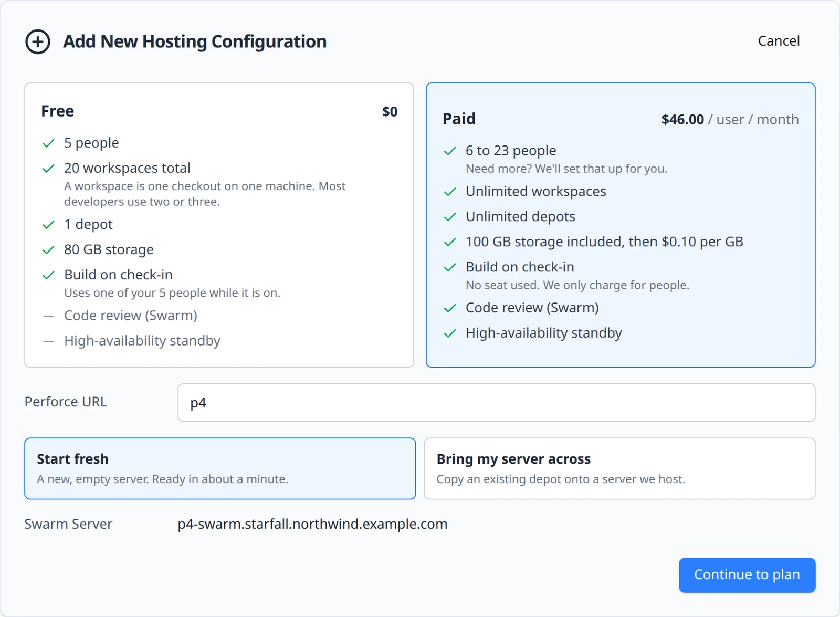Click checkmark beside 100 GB storage included

coord(450,242)
